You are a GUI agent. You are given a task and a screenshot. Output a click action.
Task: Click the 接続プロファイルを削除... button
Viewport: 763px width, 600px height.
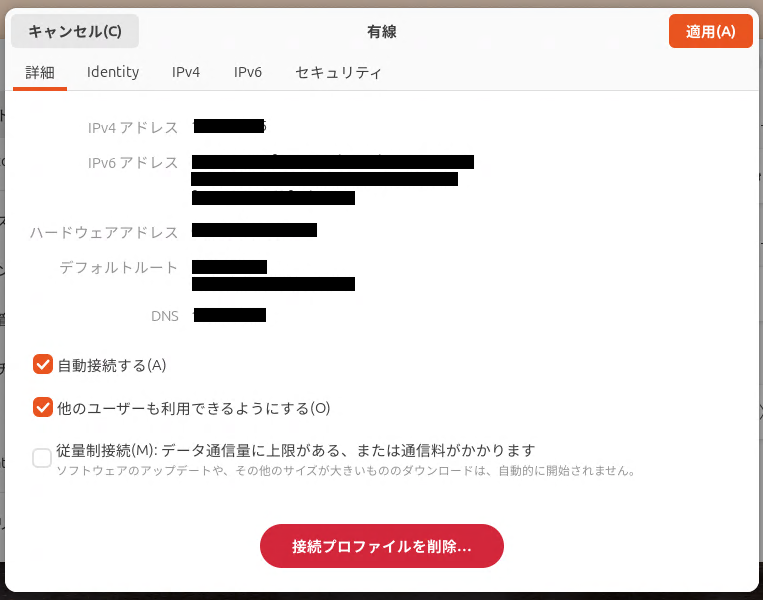382,546
